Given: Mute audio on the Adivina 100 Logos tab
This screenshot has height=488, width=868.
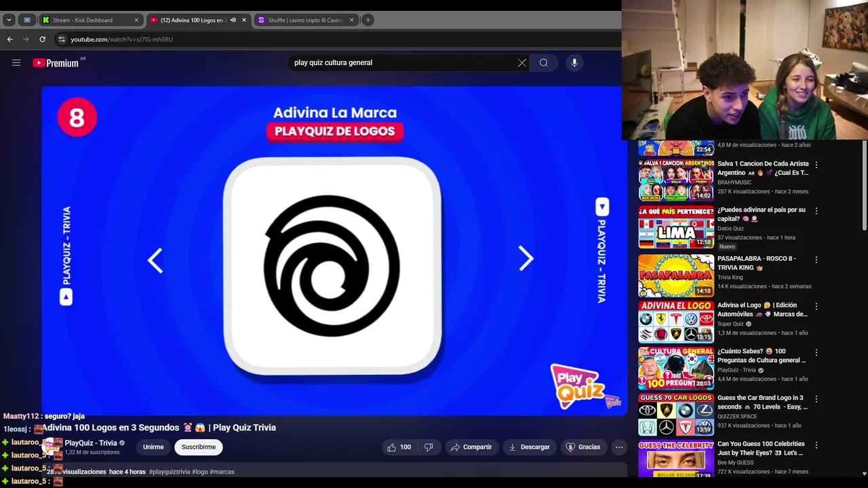Looking at the screenshot, I should point(233,20).
